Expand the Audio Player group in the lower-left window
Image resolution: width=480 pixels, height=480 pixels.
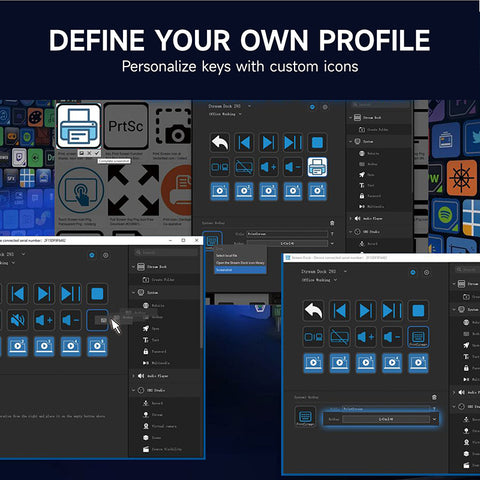pos(133,376)
